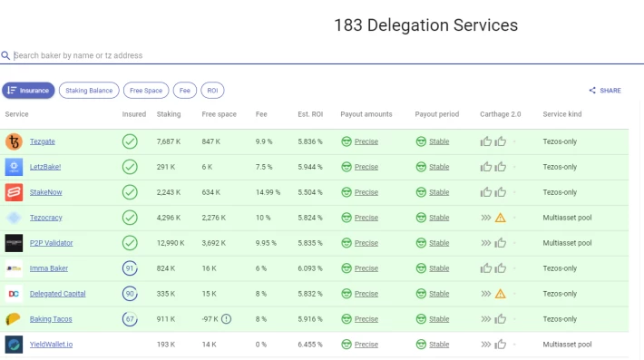The image size is (644, 360).
Task: Click Tezgate's first Carthage thumbs-up icon
Action: 486,141
